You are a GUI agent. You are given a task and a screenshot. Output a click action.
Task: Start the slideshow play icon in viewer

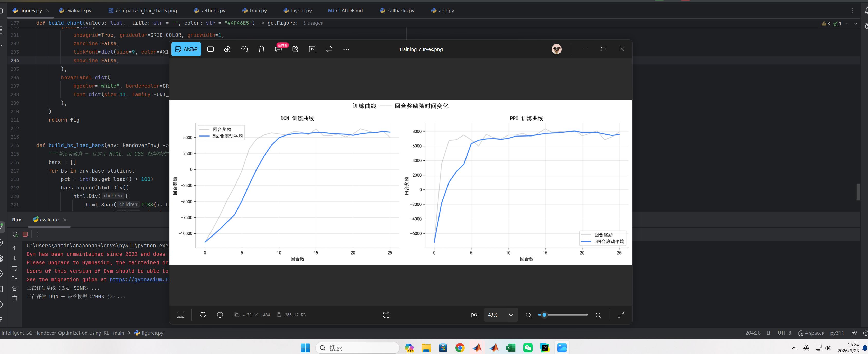tap(312, 49)
